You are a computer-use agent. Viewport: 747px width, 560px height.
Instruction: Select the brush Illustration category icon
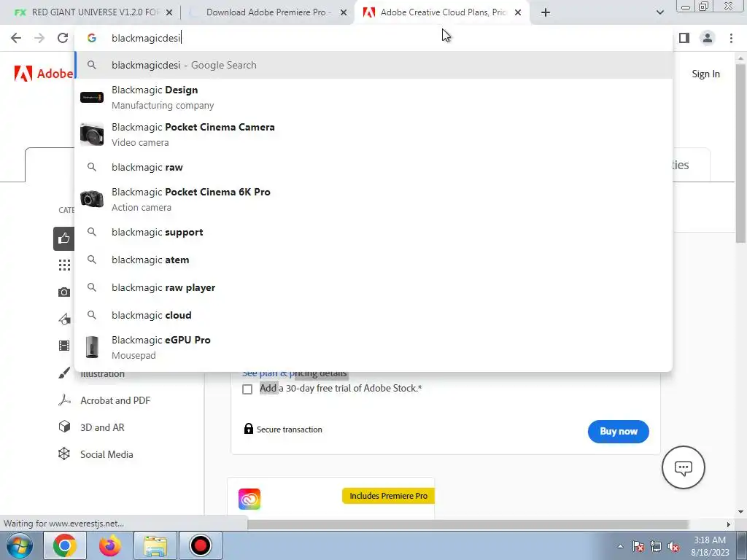click(x=64, y=373)
